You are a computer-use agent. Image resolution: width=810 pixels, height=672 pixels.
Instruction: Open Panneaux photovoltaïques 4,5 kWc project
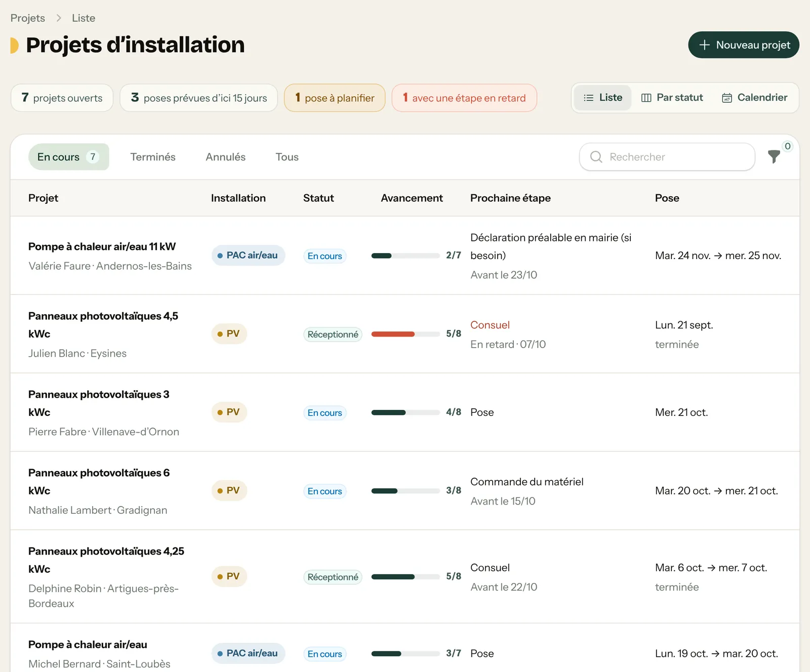pyautogui.click(x=103, y=325)
